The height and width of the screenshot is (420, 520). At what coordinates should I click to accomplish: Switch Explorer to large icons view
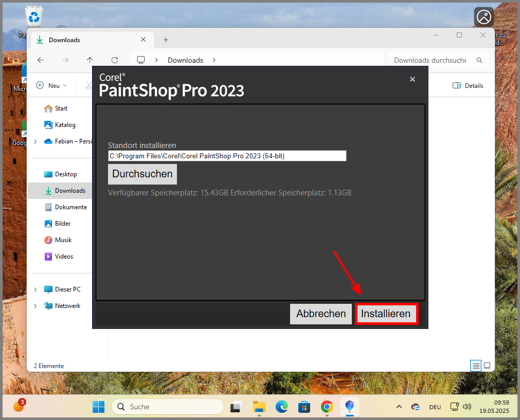[x=487, y=366]
